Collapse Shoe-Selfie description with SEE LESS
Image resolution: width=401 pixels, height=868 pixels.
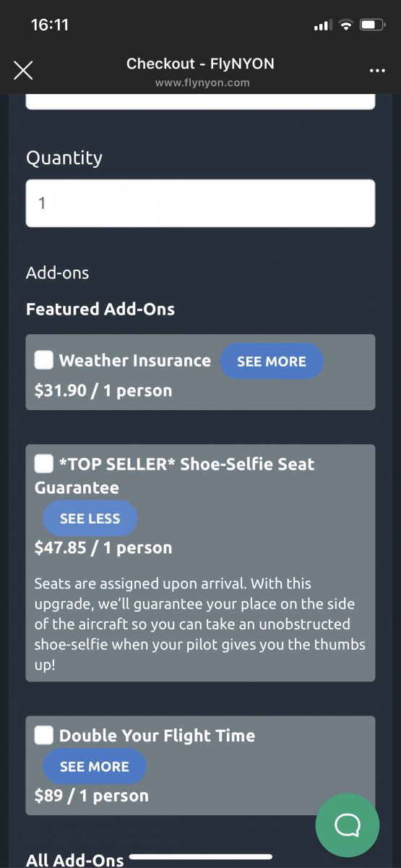[x=90, y=519]
